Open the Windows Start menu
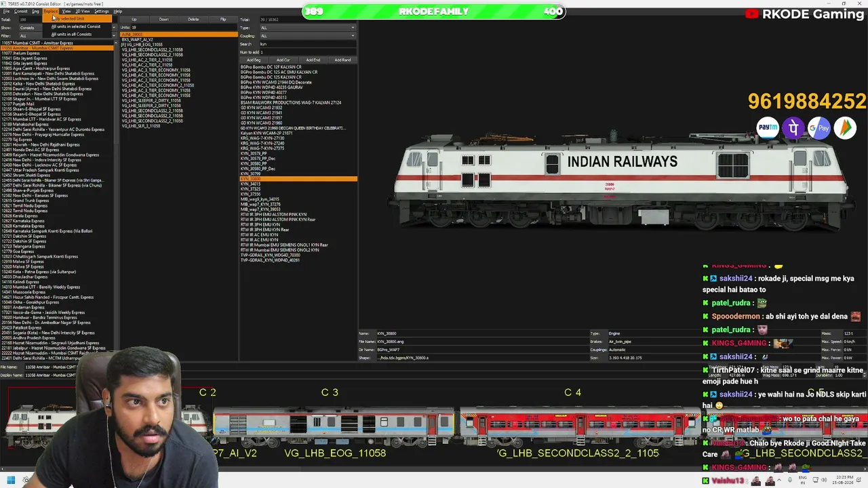 (x=11, y=481)
